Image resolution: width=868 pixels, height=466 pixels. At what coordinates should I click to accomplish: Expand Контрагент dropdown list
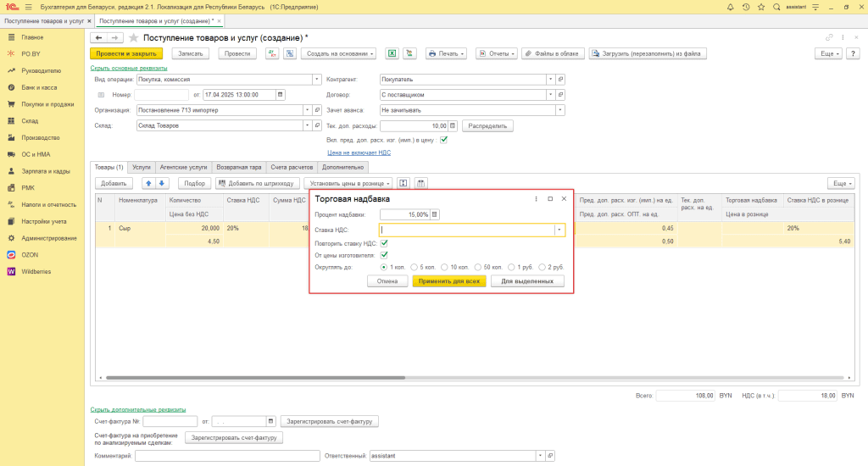550,79
